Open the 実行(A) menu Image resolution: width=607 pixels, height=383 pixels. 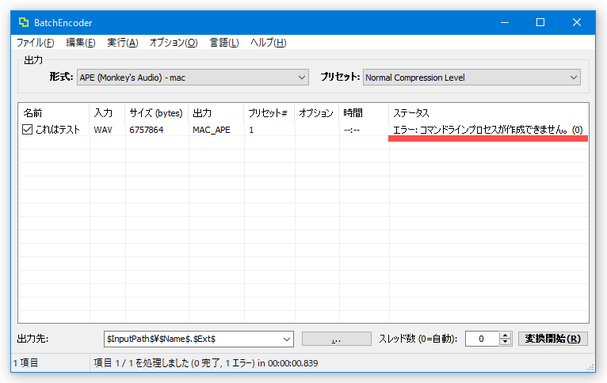coord(122,43)
